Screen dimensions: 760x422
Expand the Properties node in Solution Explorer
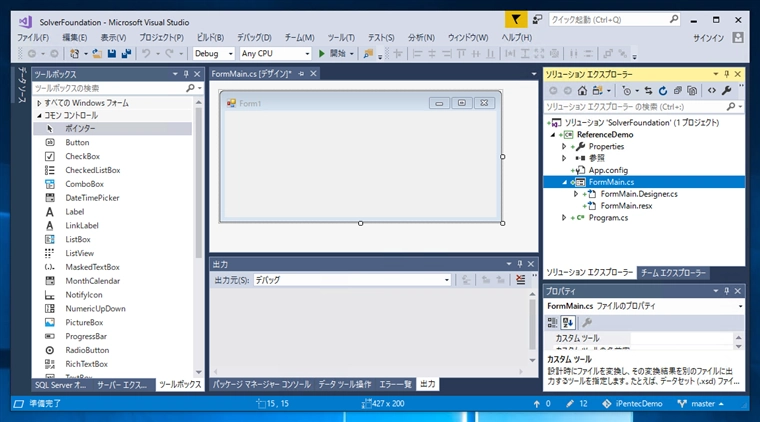pyautogui.click(x=564, y=146)
